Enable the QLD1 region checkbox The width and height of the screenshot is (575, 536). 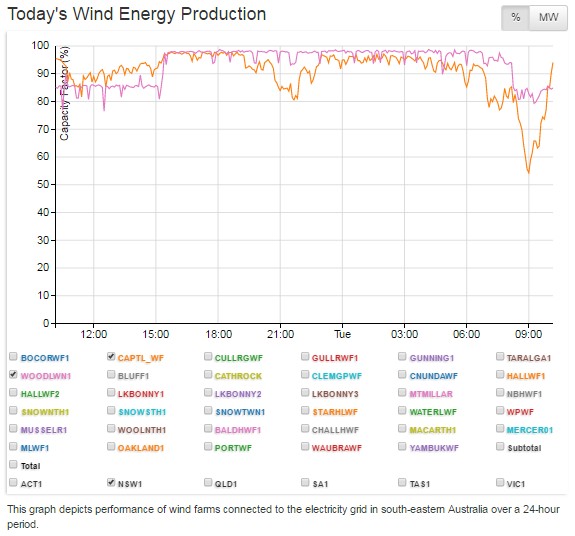tap(208, 482)
